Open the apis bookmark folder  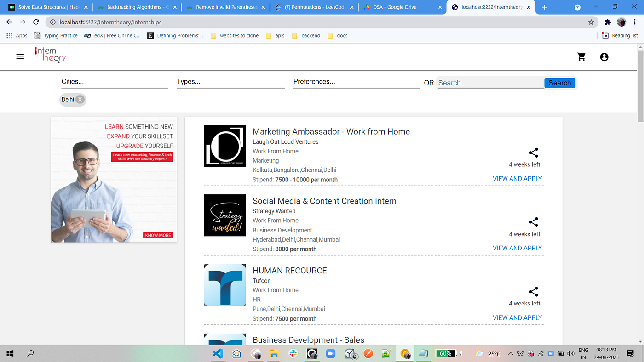(275, 35)
